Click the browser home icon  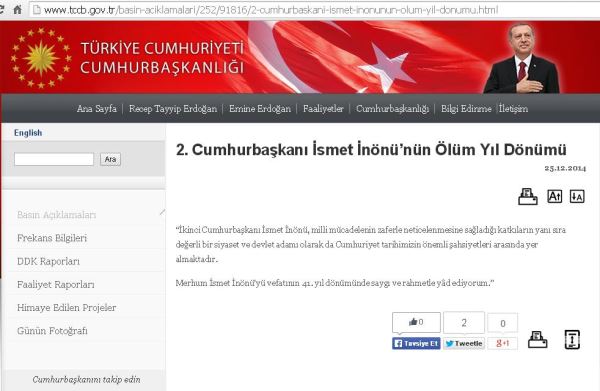(x=18, y=10)
